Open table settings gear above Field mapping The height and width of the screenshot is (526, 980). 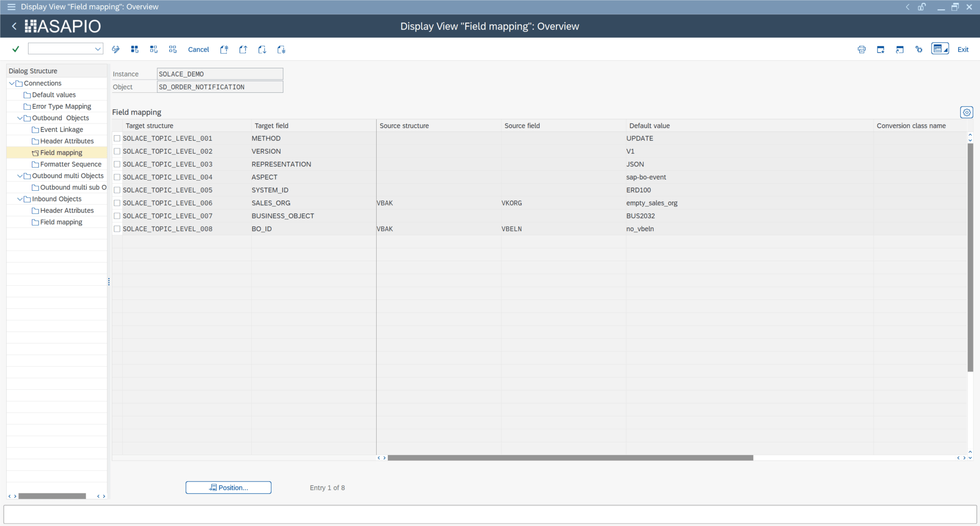click(967, 112)
